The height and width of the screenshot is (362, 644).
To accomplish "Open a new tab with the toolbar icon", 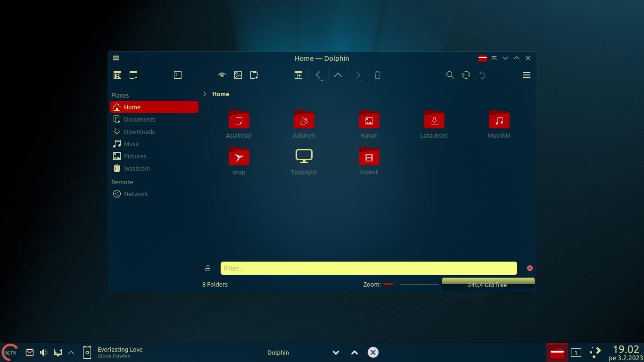I will tap(133, 75).
